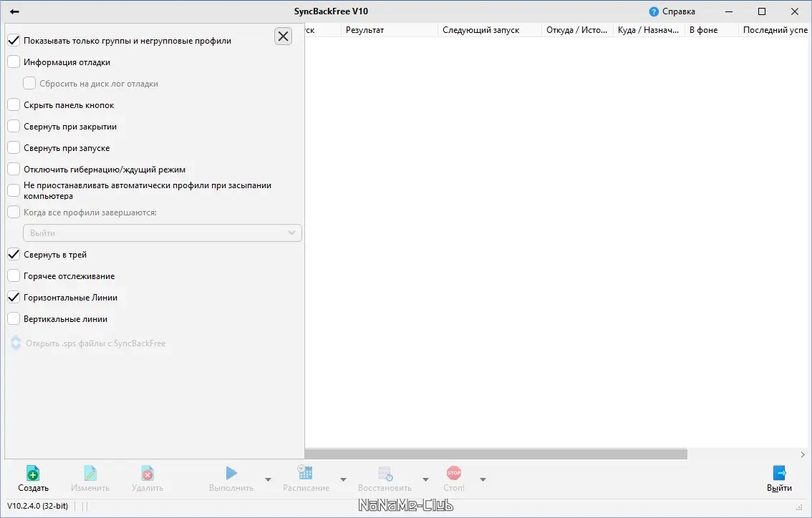Screen dimensions: 812x518
Task: Click the Результат column header
Action: [x=390, y=30]
